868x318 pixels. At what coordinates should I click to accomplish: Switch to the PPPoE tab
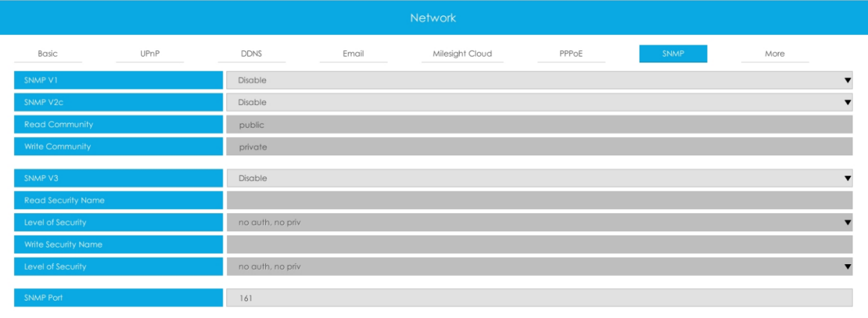(x=571, y=54)
